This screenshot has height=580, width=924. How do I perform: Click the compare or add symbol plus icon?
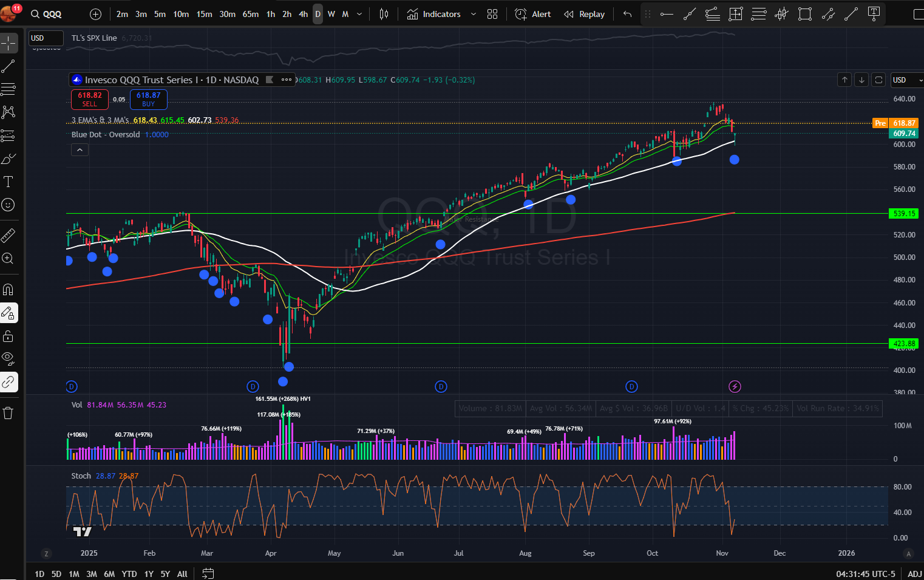tap(96, 14)
